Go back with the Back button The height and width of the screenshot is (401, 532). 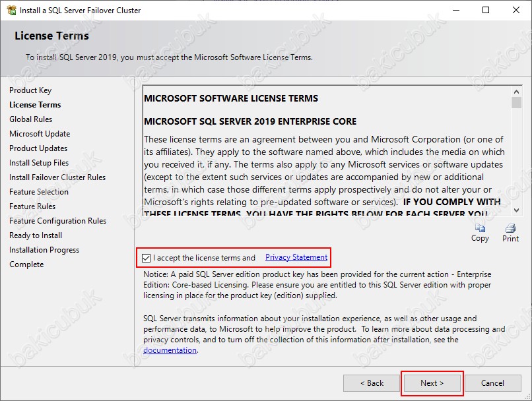click(x=372, y=383)
